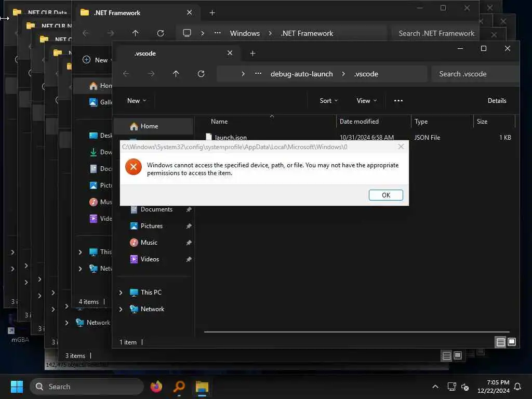This screenshot has width=532, height=399.
Task: Open the 7:05 PM clock and calendar
Action: pyautogui.click(x=494, y=387)
